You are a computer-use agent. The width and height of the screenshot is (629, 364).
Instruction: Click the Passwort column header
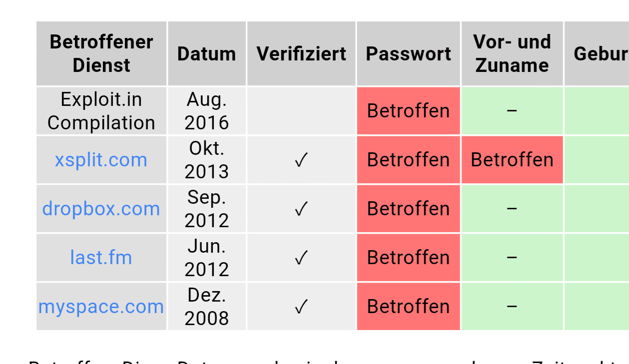(408, 53)
